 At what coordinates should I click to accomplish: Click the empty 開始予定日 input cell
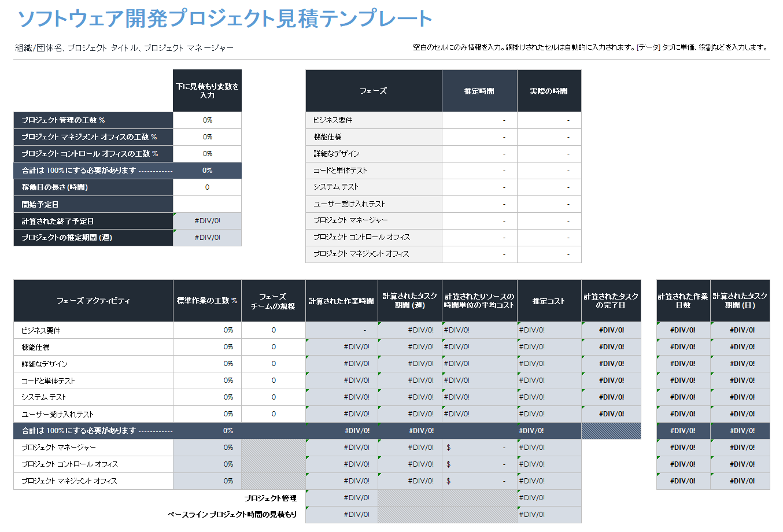tap(207, 204)
